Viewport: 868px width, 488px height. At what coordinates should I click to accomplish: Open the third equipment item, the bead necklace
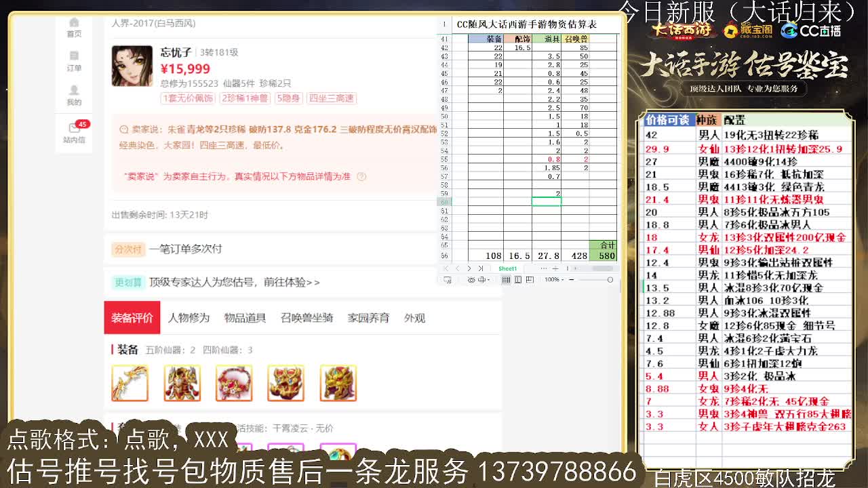pos(234,383)
